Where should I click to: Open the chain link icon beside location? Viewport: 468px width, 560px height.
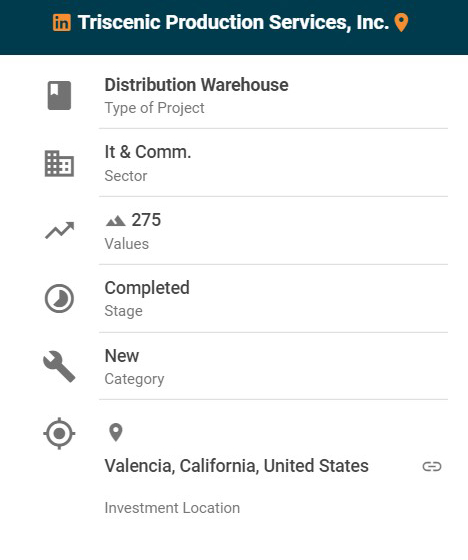(432, 466)
